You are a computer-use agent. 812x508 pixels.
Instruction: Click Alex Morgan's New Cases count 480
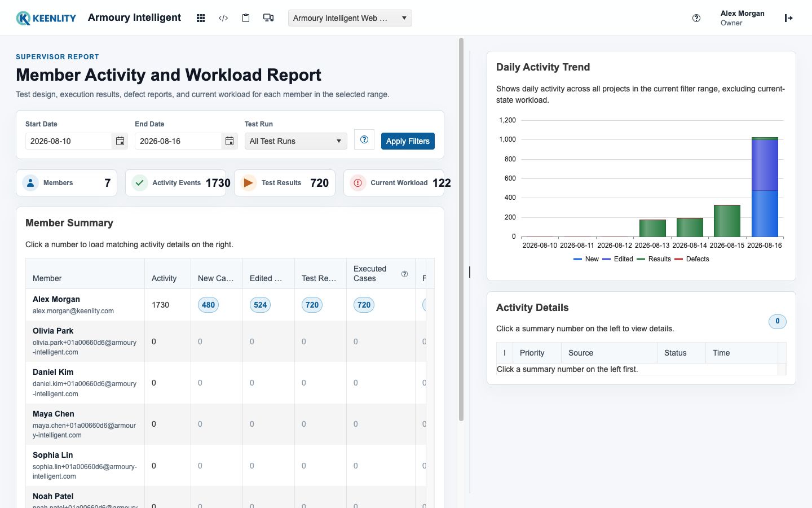(208, 305)
